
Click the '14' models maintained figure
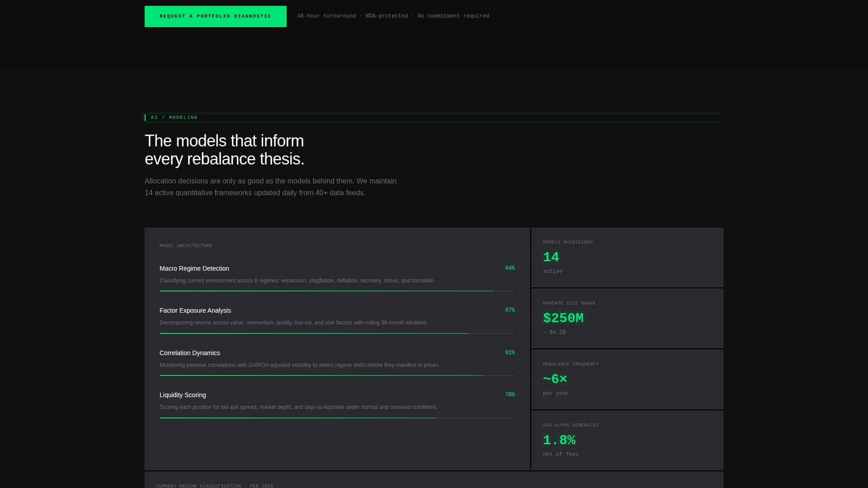pos(551,257)
